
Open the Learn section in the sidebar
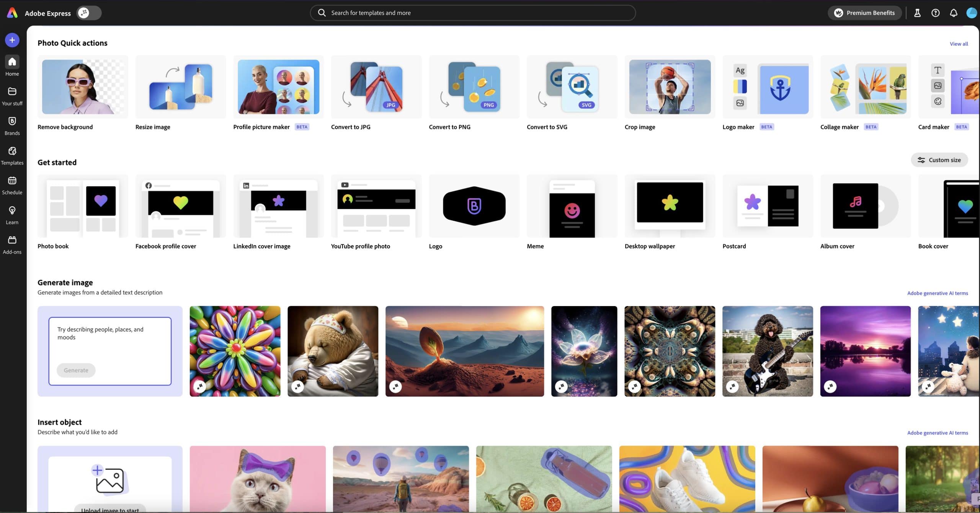(x=12, y=214)
